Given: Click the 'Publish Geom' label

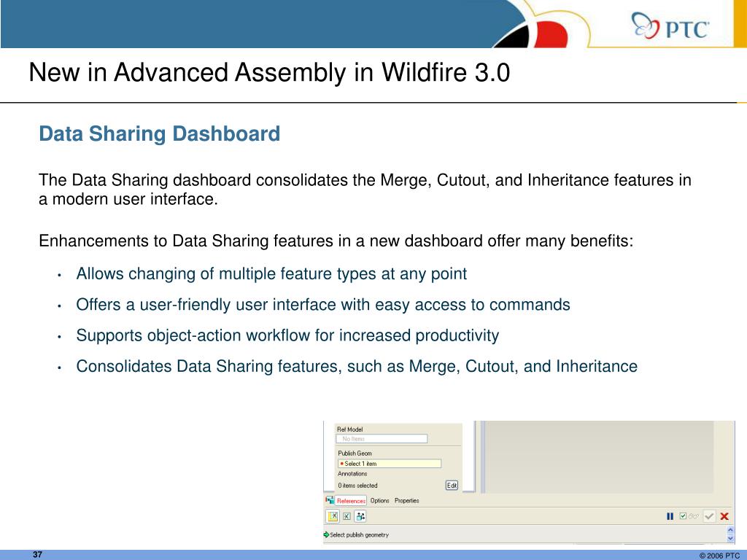Looking at the screenshot, I should point(355,454).
